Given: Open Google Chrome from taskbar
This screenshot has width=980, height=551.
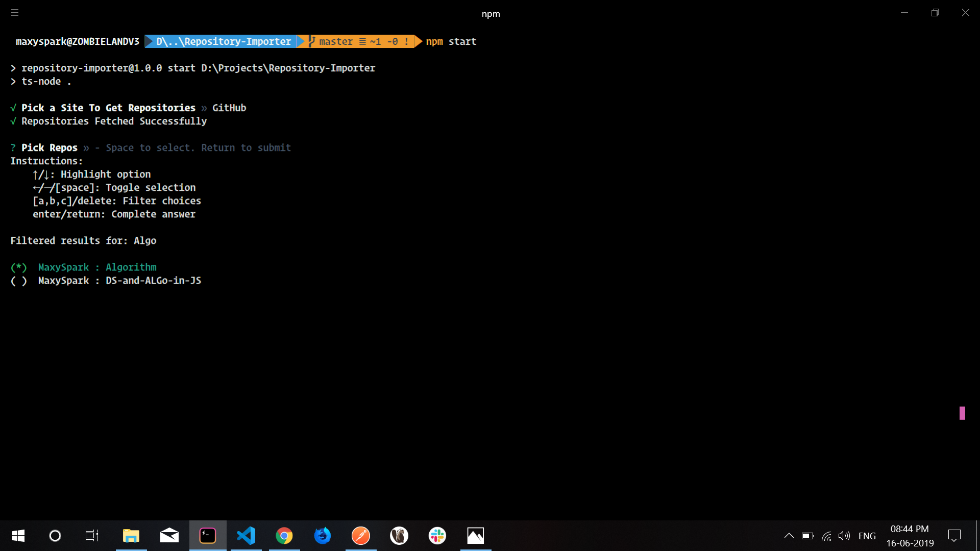Looking at the screenshot, I should pyautogui.click(x=284, y=536).
